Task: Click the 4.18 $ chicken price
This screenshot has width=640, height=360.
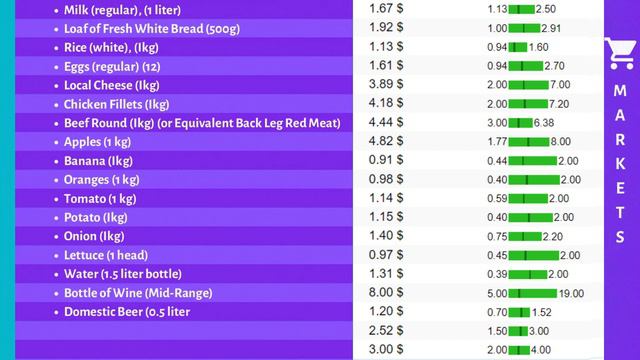Action: [386, 102]
